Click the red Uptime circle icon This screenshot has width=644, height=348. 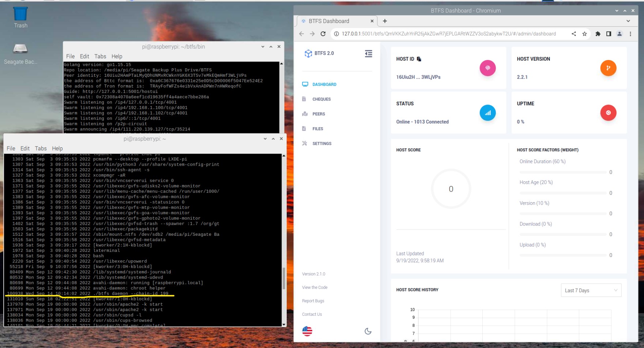click(608, 113)
